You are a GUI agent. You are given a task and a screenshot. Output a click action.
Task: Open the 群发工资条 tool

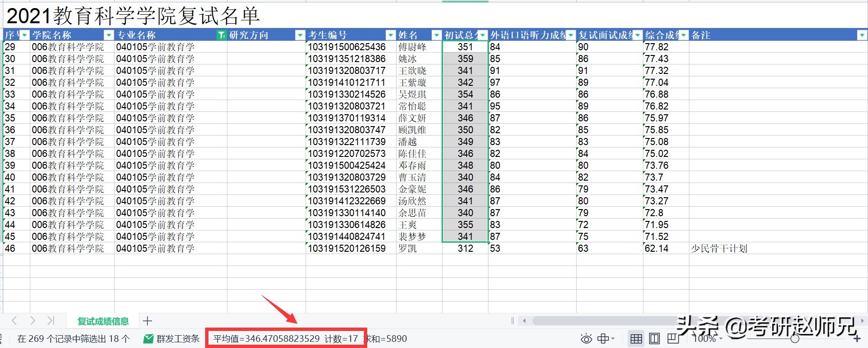172,339
